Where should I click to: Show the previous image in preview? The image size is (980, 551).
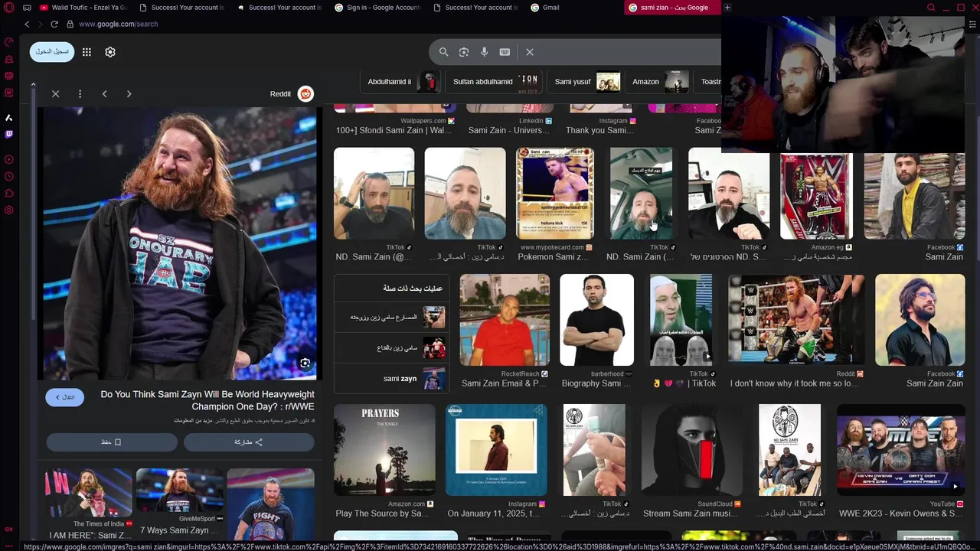point(104,93)
